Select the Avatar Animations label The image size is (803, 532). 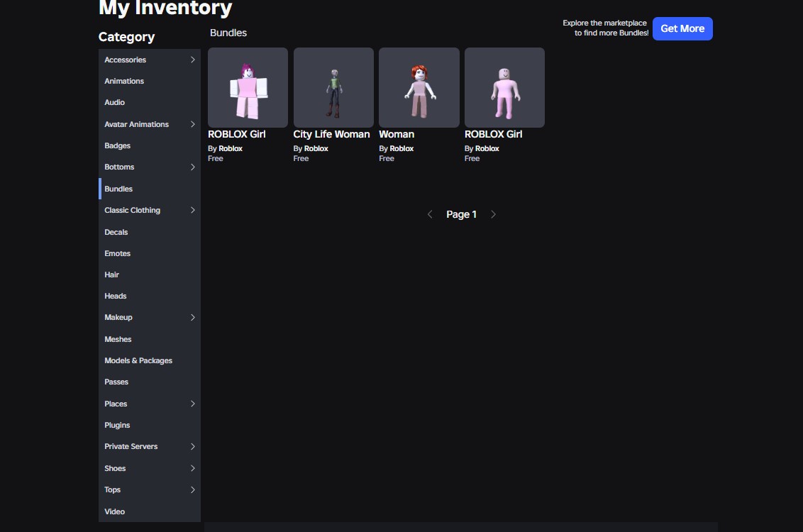tap(136, 124)
